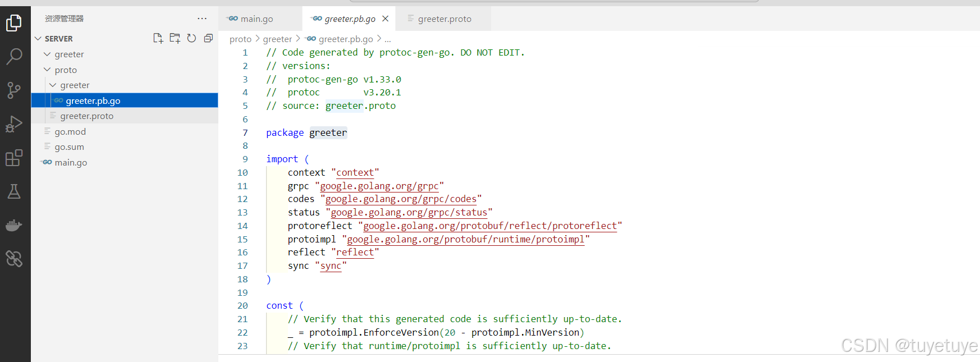Click the 'const' keyword on line 20
Image resolution: width=980 pixels, height=362 pixels.
click(x=280, y=306)
